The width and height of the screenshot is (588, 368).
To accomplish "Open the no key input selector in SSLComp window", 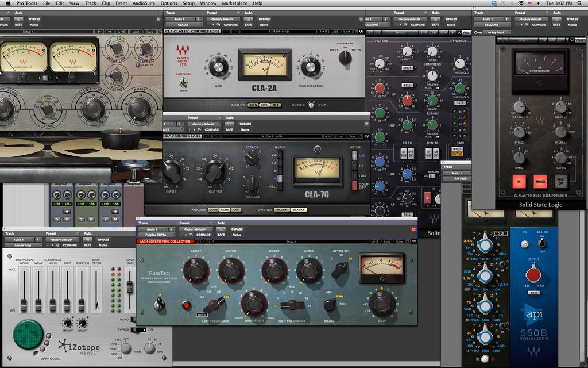I will pyautogui.click(x=497, y=33).
